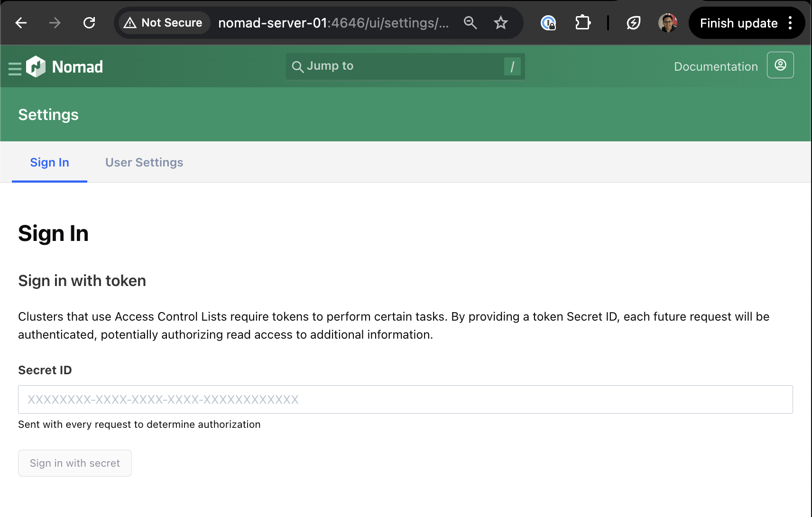Viewport: 812px width, 517px height.
Task: Open the user profile icon in Nomad header
Action: pos(780,65)
